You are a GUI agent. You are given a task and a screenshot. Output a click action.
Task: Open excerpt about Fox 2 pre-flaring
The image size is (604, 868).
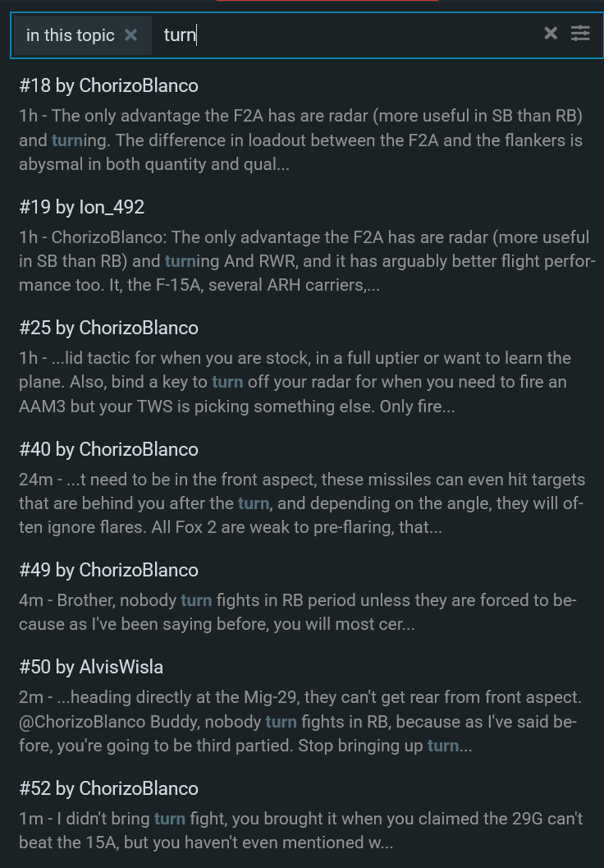pyautogui.click(x=300, y=503)
